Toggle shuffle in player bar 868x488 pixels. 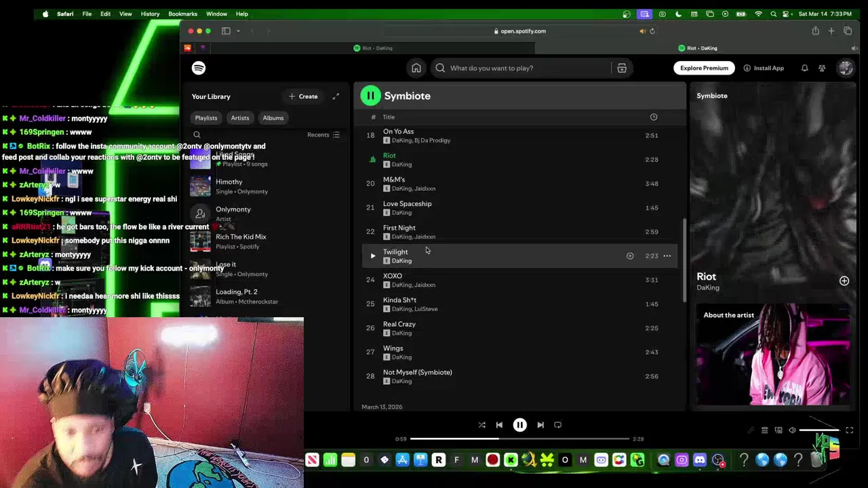pos(481,425)
